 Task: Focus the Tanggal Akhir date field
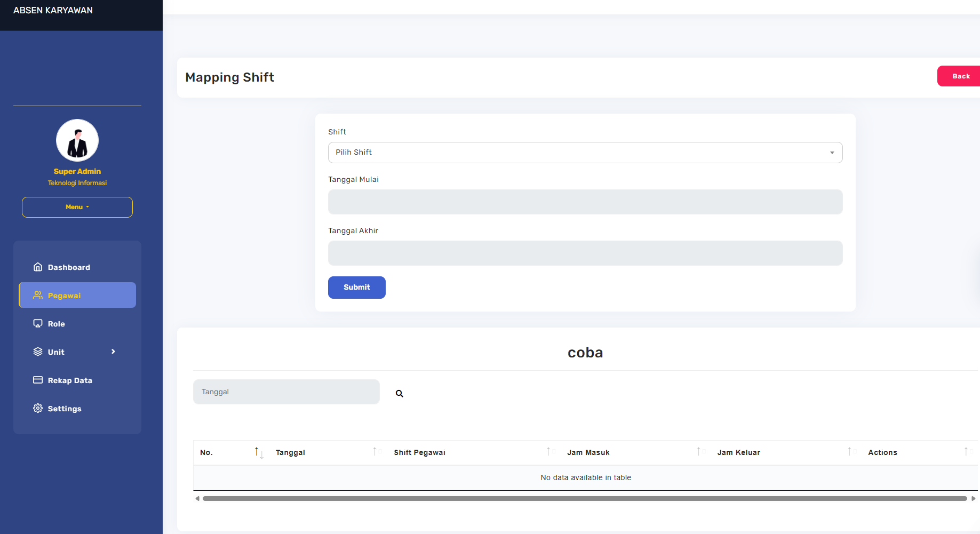pos(585,253)
